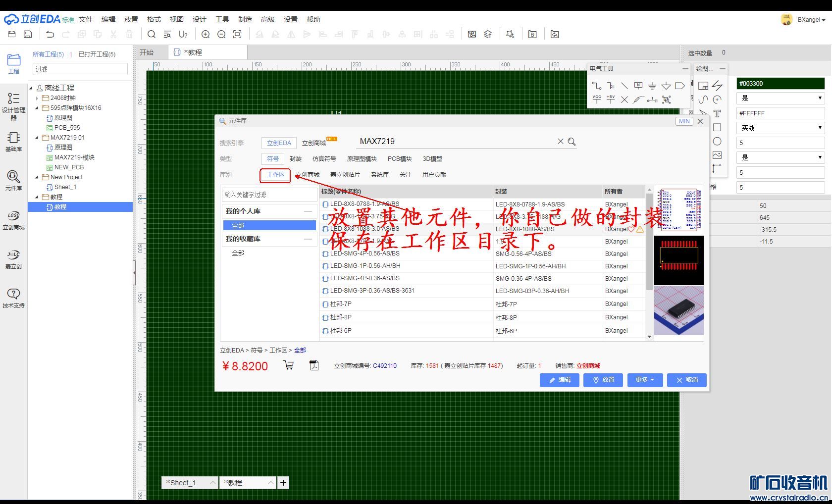Image resolution: width=832 pixels, height=504 pixels.
Task: Open the datasheet PDF icon
Action: (x=314, y=365)
